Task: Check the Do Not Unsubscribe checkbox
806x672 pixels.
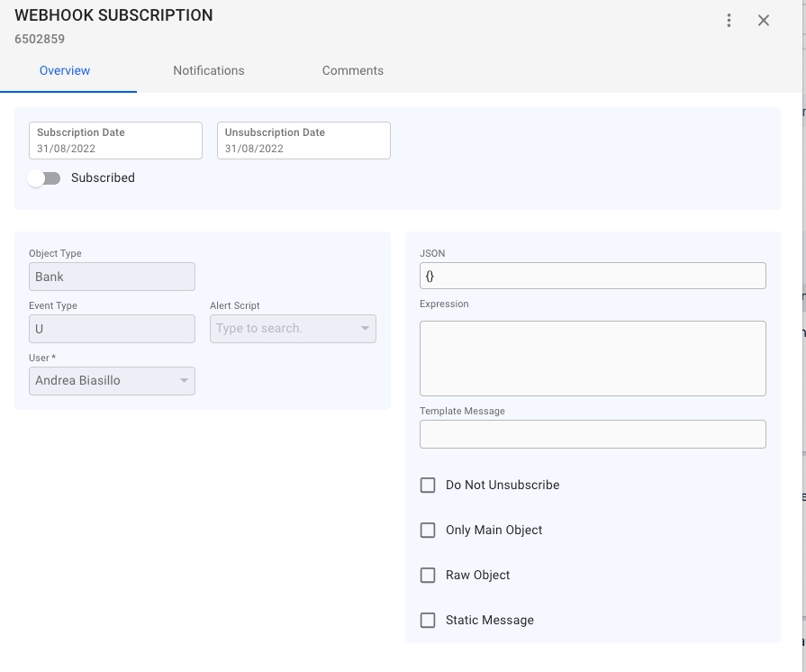Action: pyautogui.click(x=428, y=486)
